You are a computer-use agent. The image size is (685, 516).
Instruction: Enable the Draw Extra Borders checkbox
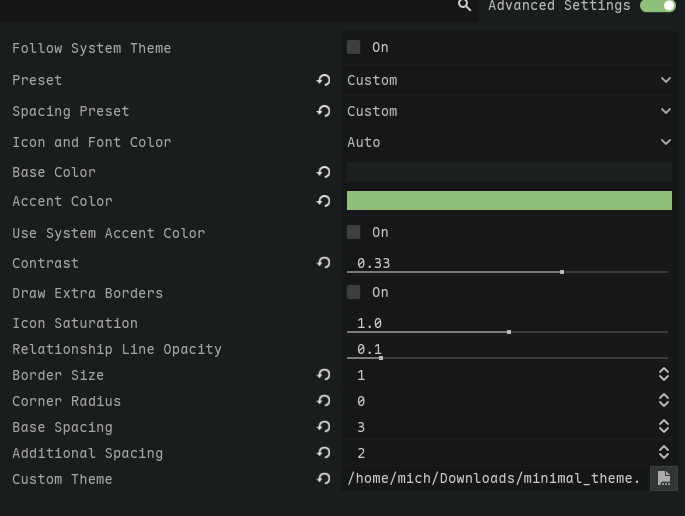353,292
